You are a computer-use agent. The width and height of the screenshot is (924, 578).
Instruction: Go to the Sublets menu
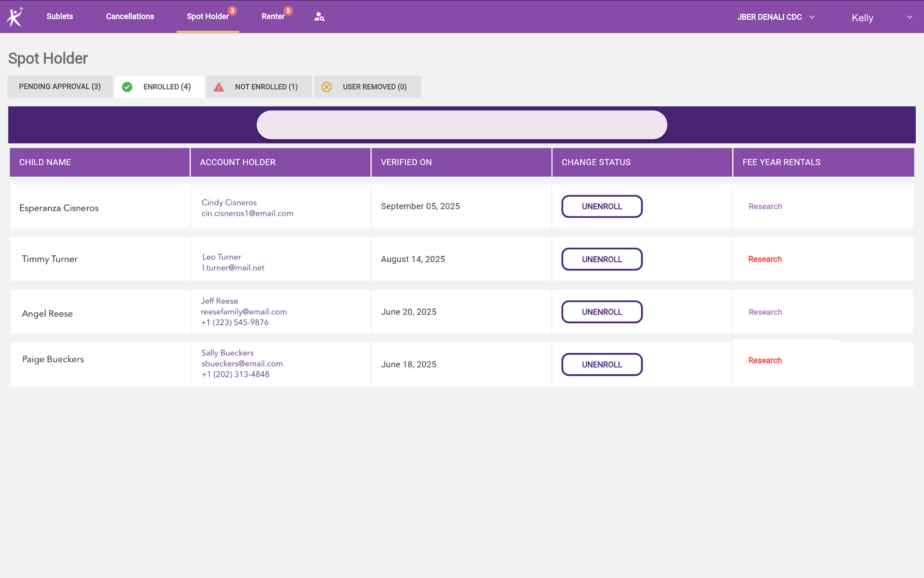60,16
